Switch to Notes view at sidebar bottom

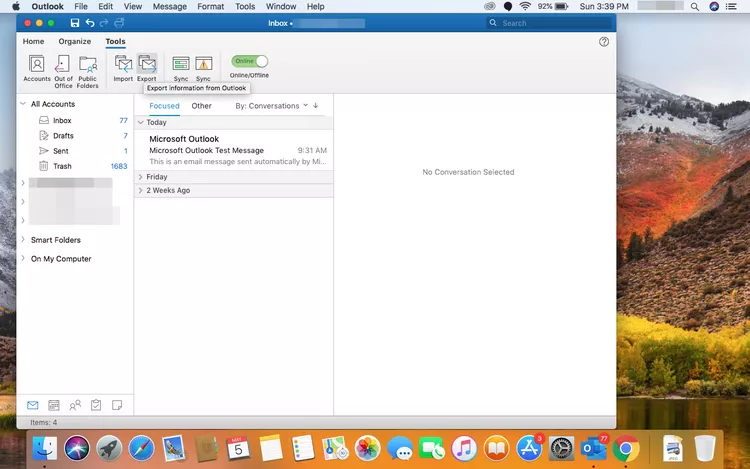[x=117, y=405]
